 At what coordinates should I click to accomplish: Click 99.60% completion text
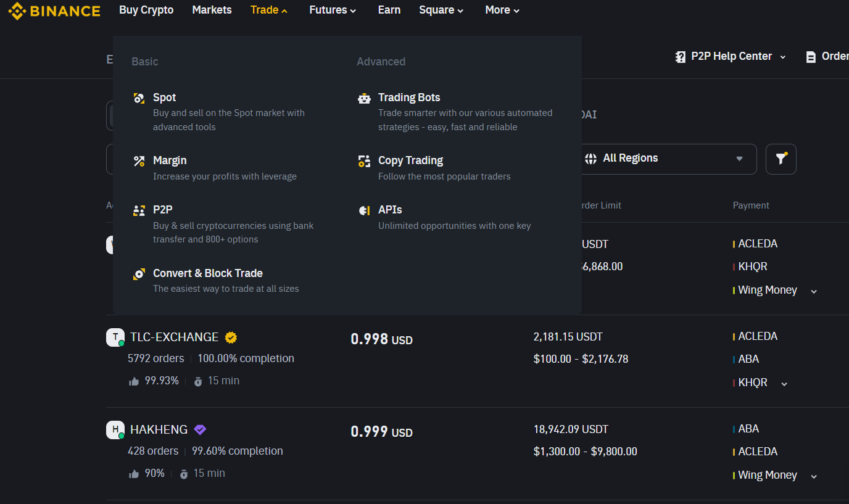click(238, 451)
